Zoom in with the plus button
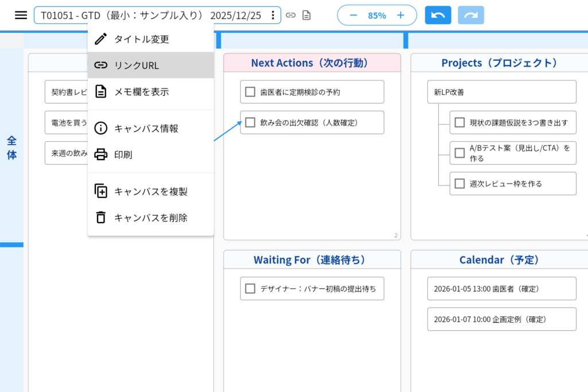 (x=401, y=15)
